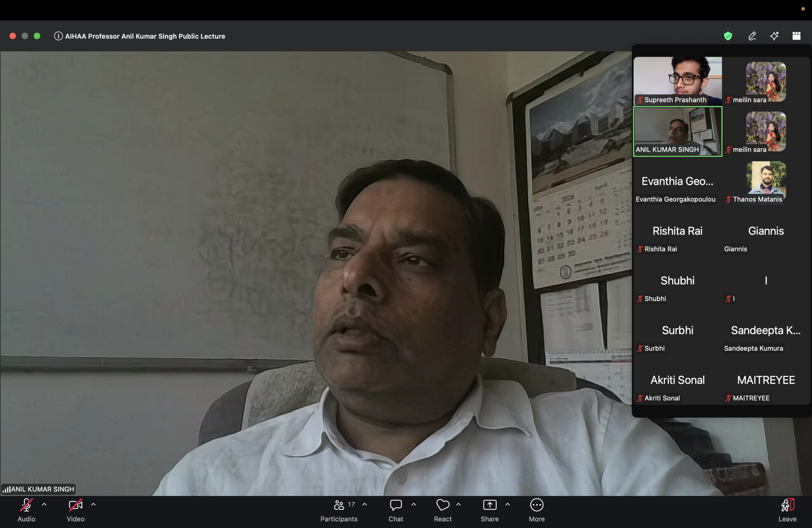Select the Giannis participant tile
The width and height of the screenshot is (812, 528).
(766, 231)
